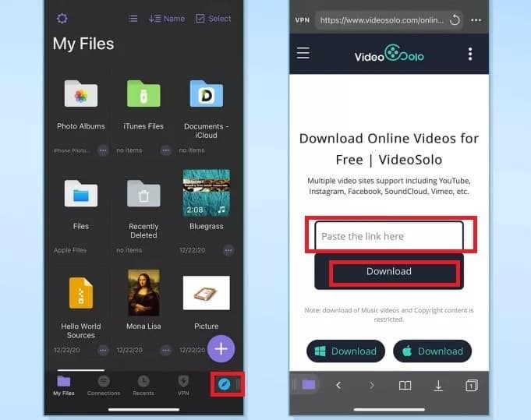Open browser downloads arrow icon
This screenshot has height=420, width=531.
[x=438, y=385]
